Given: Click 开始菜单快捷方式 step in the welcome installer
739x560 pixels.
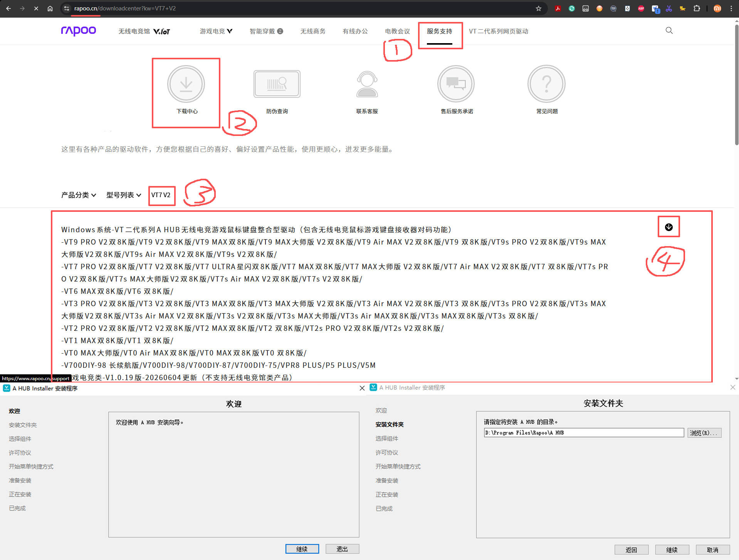Looking at the screenshot, I should point(31,466).
